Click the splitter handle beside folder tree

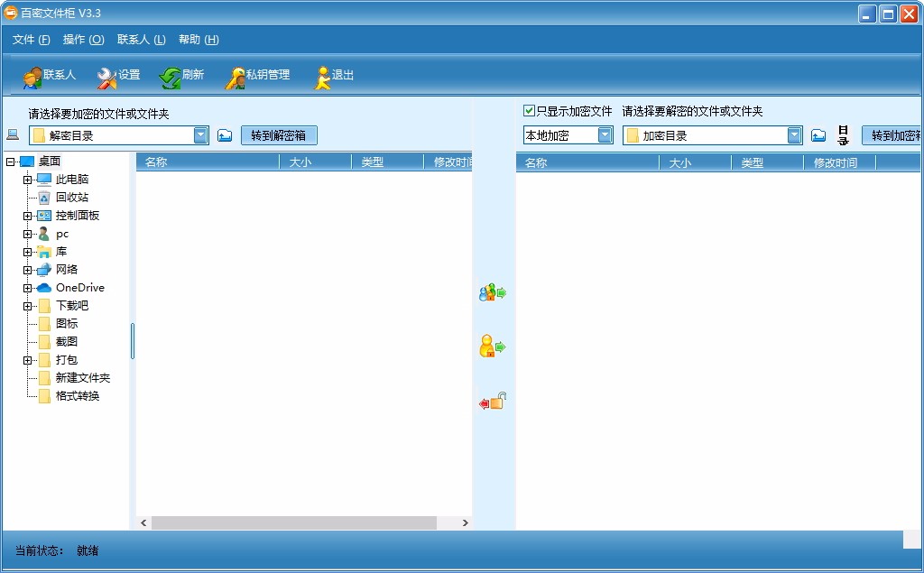click(x=133, y=341)
